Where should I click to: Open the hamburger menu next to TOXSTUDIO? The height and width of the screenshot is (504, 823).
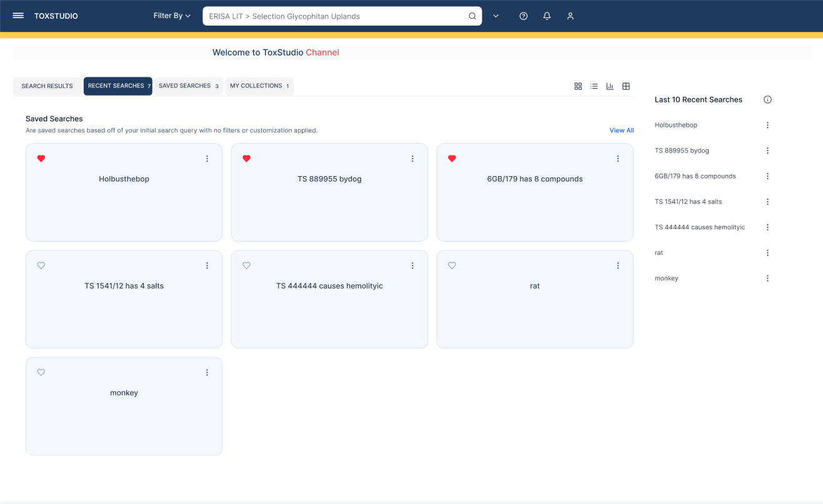18,16
